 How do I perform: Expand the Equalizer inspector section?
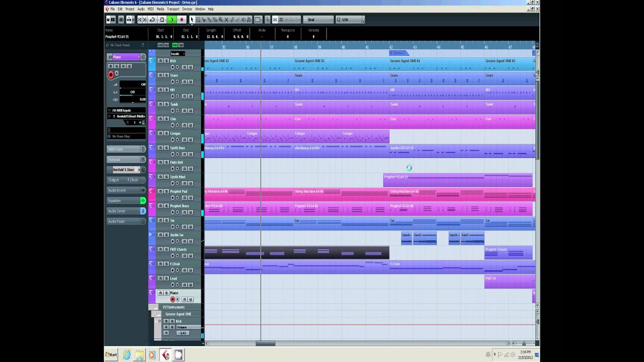tap(126, 201)
